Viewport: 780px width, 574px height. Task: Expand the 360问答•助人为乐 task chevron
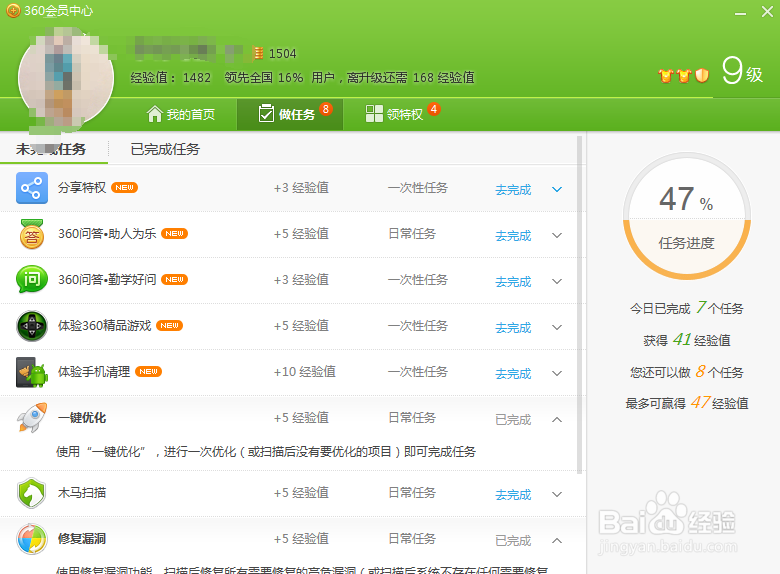click(557, 235)
